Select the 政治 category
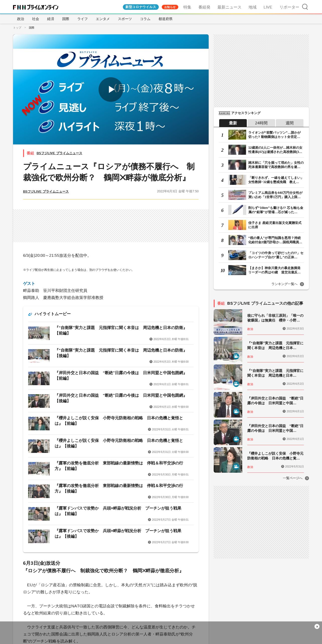Screen dimensions: 322x644 coord(21,19)
